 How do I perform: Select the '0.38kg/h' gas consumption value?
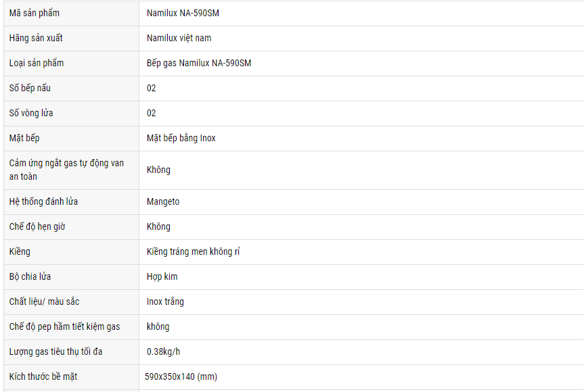pos(163,351)
